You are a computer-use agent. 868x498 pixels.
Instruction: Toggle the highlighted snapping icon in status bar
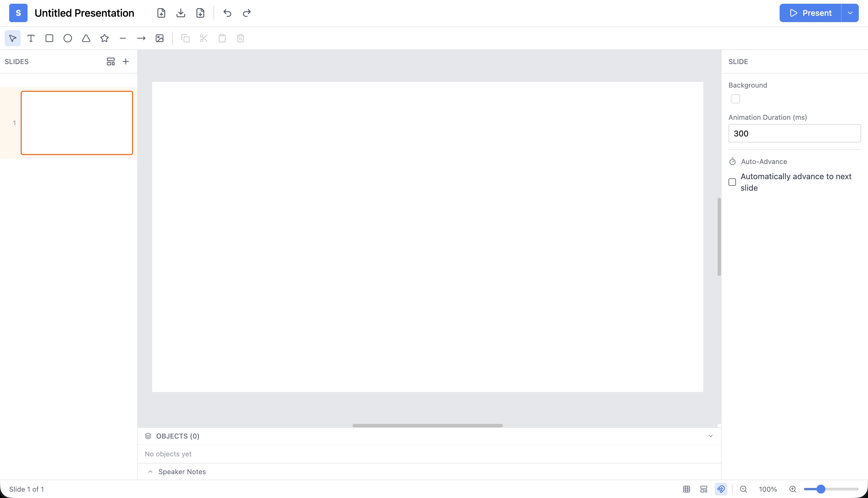pyautogui.click(x=721, y=489)
